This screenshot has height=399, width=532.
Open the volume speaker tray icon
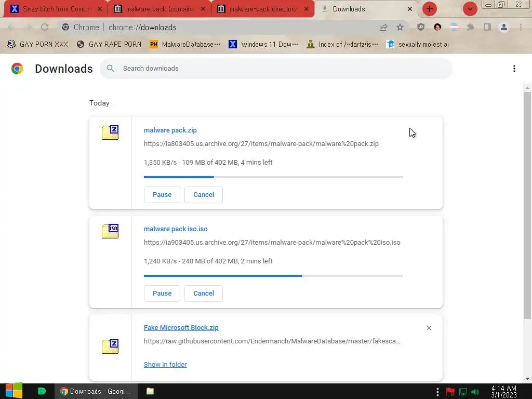click(x=475, y=392)
